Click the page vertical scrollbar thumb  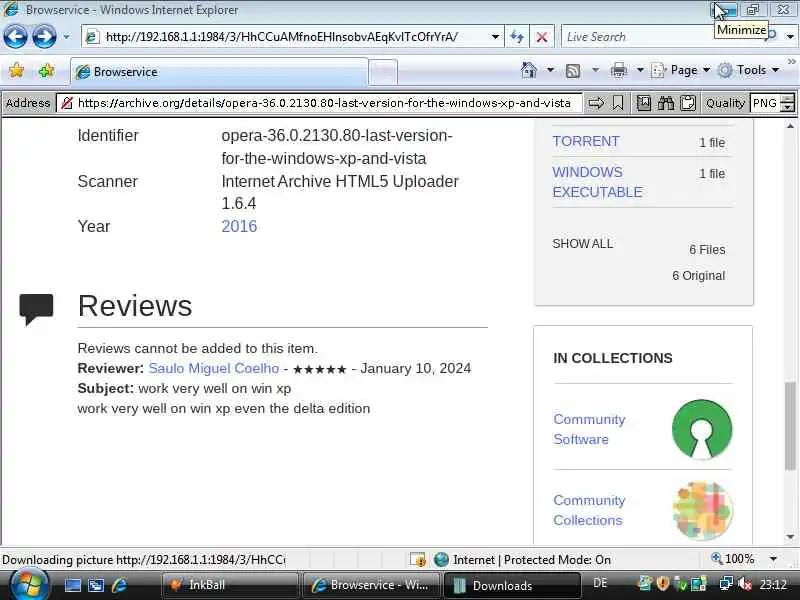790,426
